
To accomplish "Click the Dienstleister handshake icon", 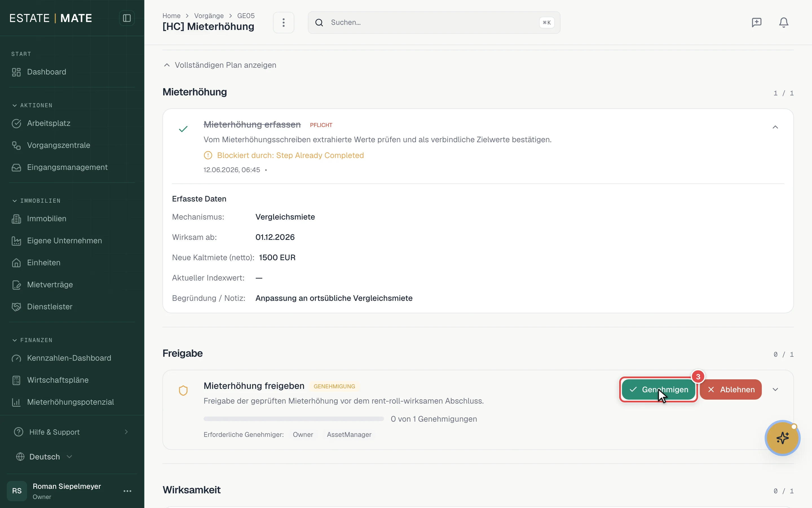I will click(16, 307).
